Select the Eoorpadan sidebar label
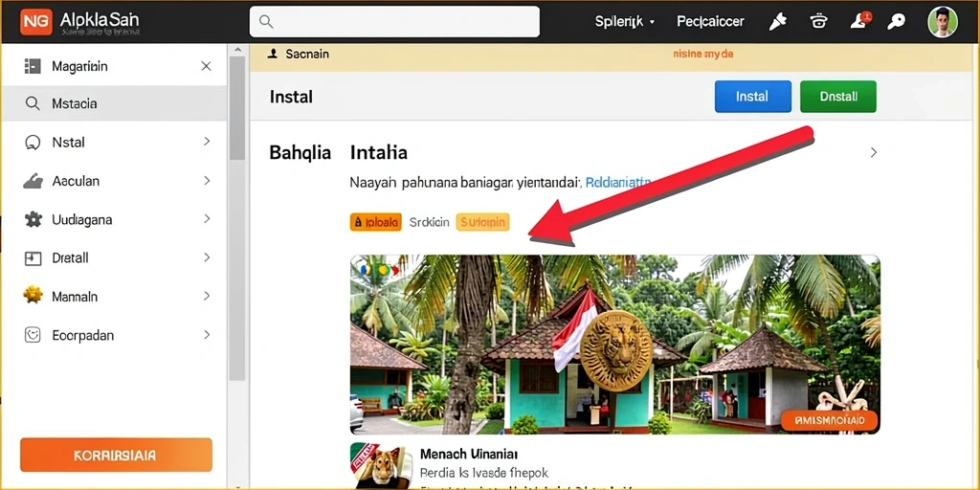The image size is (980, 490). (82, 336)
